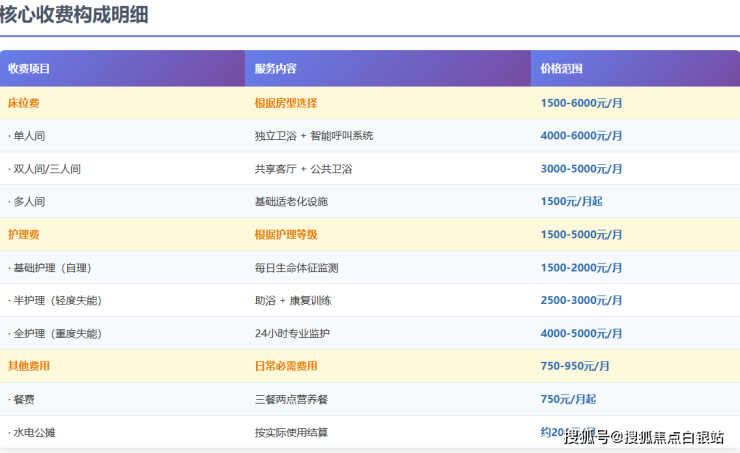Click the 多人间 row label
The height and width of the screenshot is (453, 740).
[26, 201]
